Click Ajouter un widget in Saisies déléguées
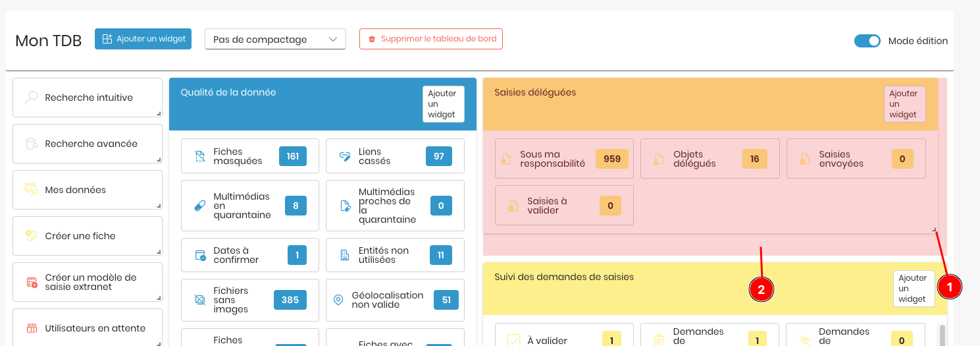 point(905,104)
